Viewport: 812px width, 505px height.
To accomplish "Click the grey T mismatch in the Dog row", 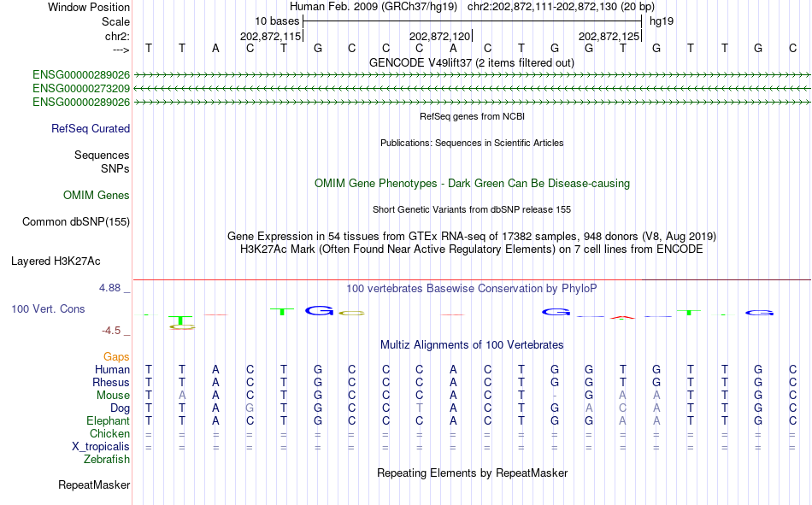I will click(420, 408).
